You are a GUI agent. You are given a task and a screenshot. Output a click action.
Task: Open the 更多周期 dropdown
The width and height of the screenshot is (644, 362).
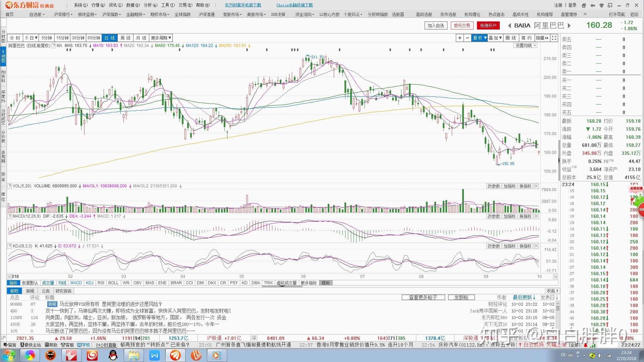click(161, 38)
